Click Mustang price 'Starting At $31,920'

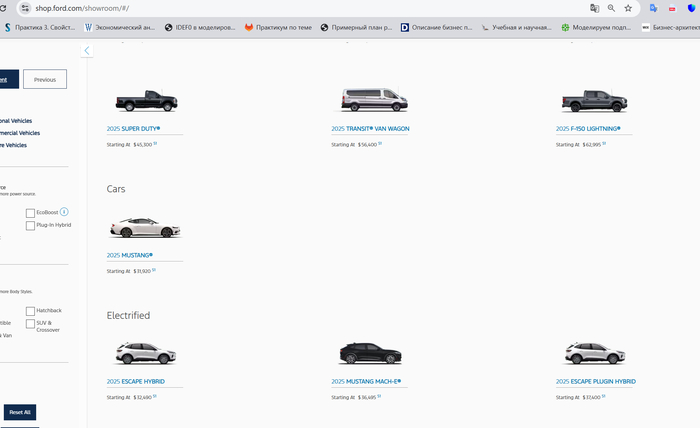click(x=131, y=271)
